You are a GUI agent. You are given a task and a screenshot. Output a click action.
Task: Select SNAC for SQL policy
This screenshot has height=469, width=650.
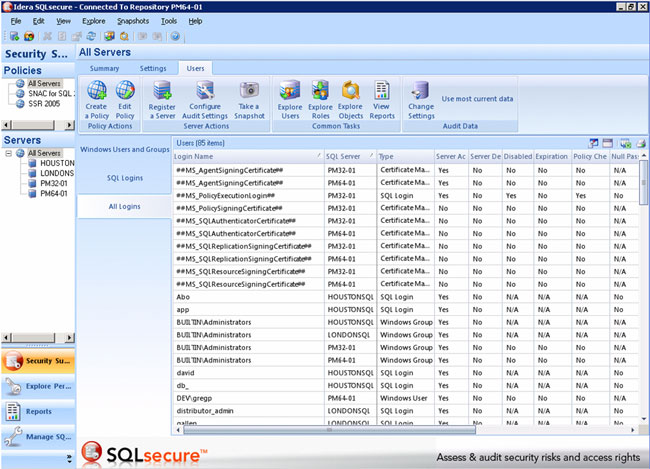click(x=51, y=94)
